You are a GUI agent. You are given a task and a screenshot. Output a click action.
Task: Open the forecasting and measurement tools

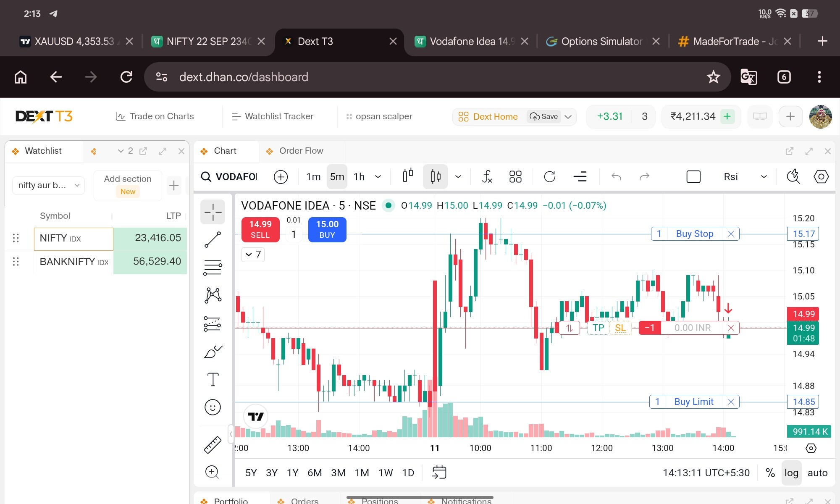[x=213, y=323]
